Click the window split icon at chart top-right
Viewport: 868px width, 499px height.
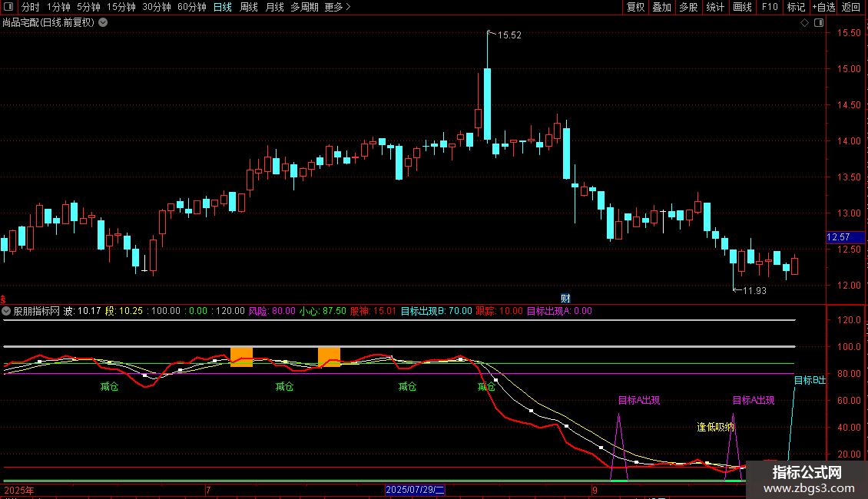(x=819, y=23)
